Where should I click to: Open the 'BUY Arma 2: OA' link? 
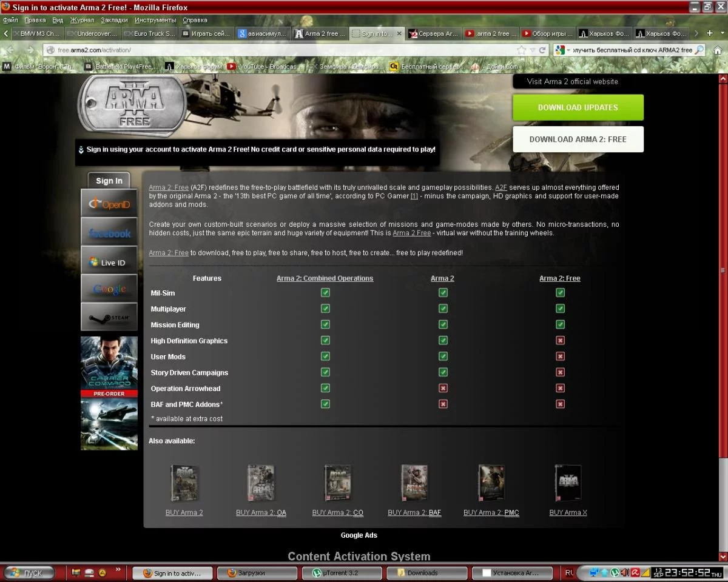(x=261, y=512)
